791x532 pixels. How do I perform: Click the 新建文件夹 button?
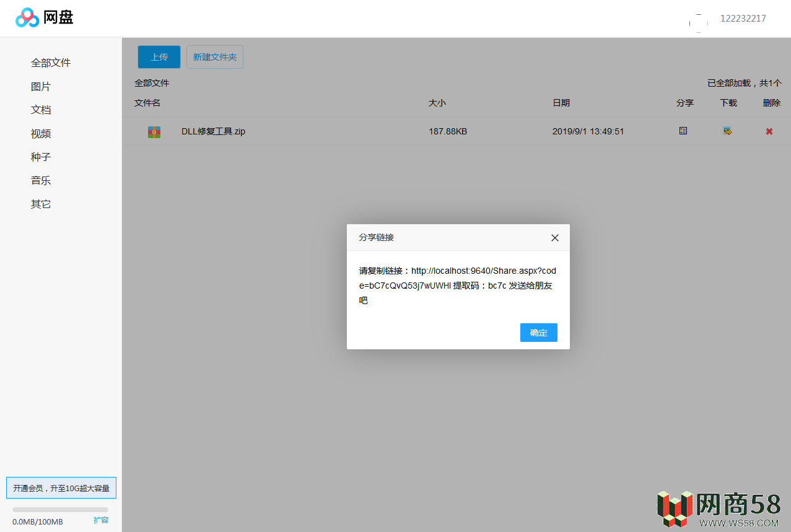point(215,57)
